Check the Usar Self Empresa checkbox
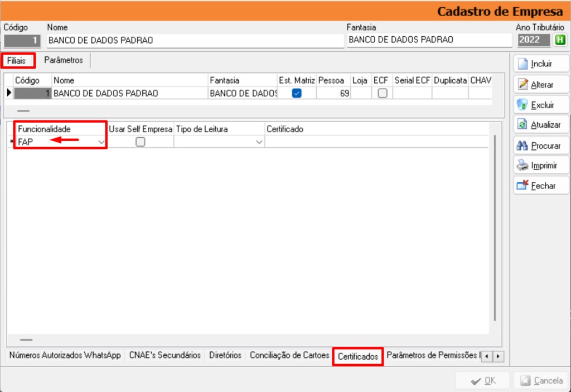This screenshot has height=392, width=571. pos(141,142)
